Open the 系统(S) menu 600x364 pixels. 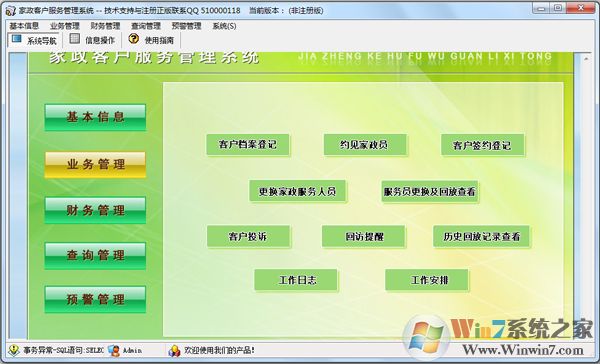tap(224, 26)
